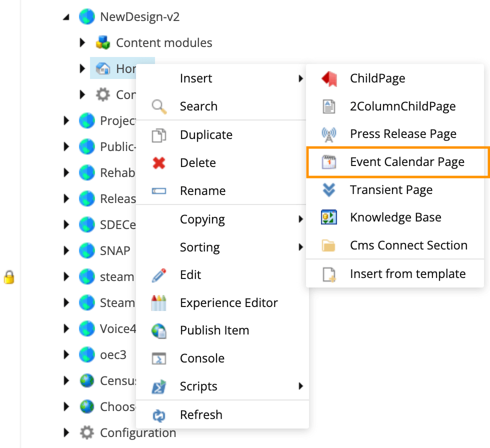Select Event Calendar Page from Insert
This screenshot has height=448, width=490.
(x=407, y=162)
